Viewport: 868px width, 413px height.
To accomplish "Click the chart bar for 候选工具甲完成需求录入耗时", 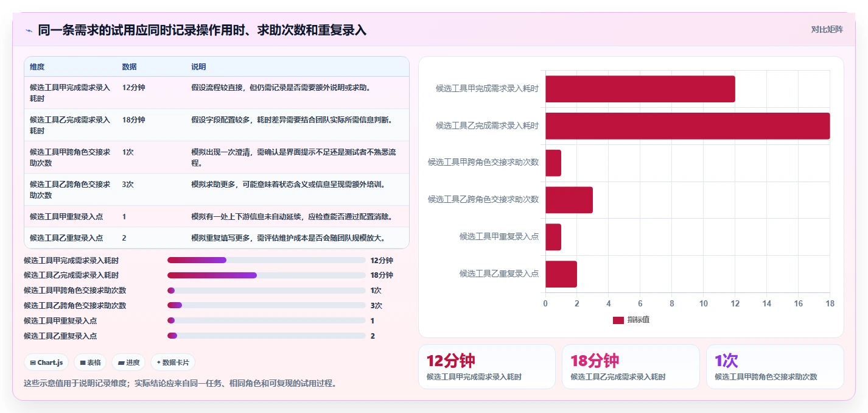I will click(640, 89).
